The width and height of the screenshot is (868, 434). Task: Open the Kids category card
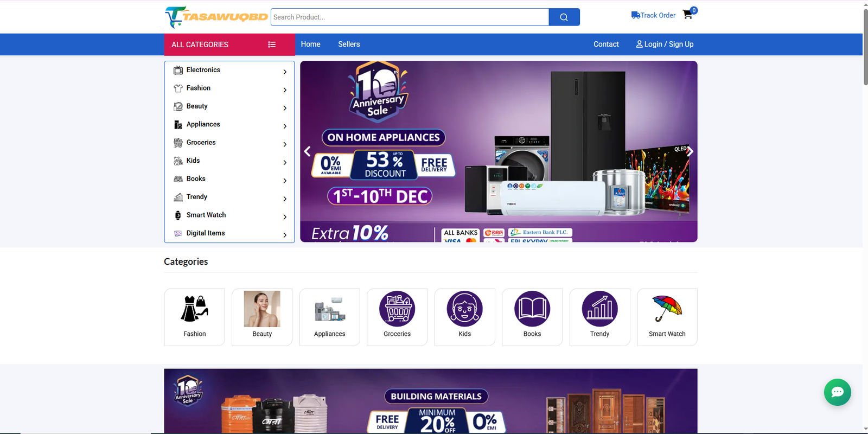pos(464,317)
